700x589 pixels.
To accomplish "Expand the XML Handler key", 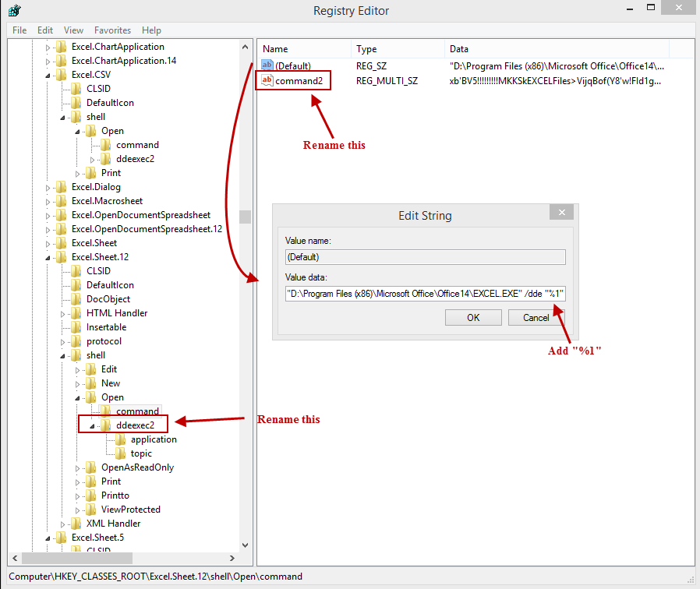I will pyautogui.click(x=62, y=524).
